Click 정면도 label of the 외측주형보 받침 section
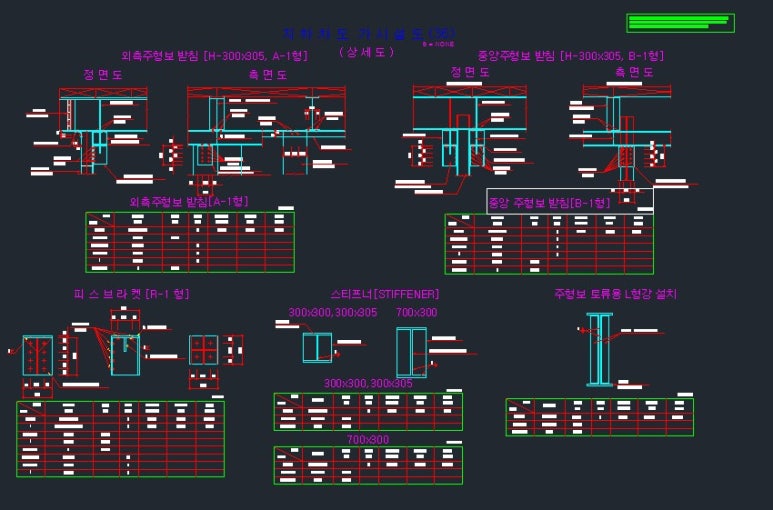The height and width of the screenshot is (510, 773). coord(103,74)
